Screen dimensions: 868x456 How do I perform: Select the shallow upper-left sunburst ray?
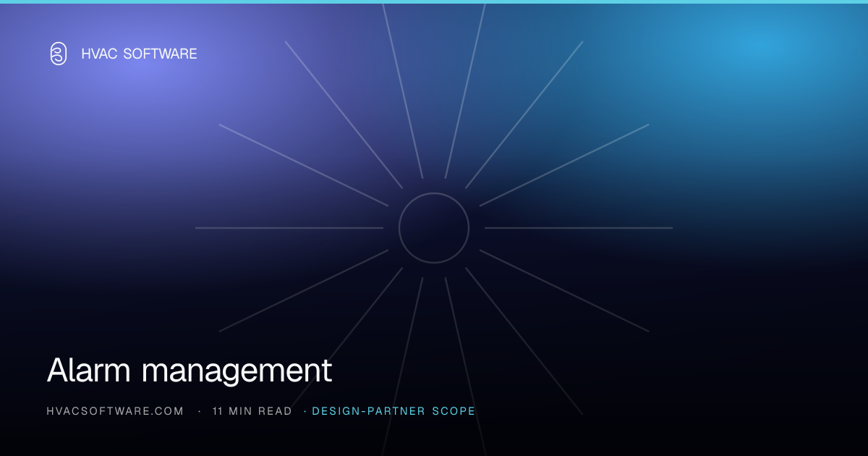click(x=304, y=165)
